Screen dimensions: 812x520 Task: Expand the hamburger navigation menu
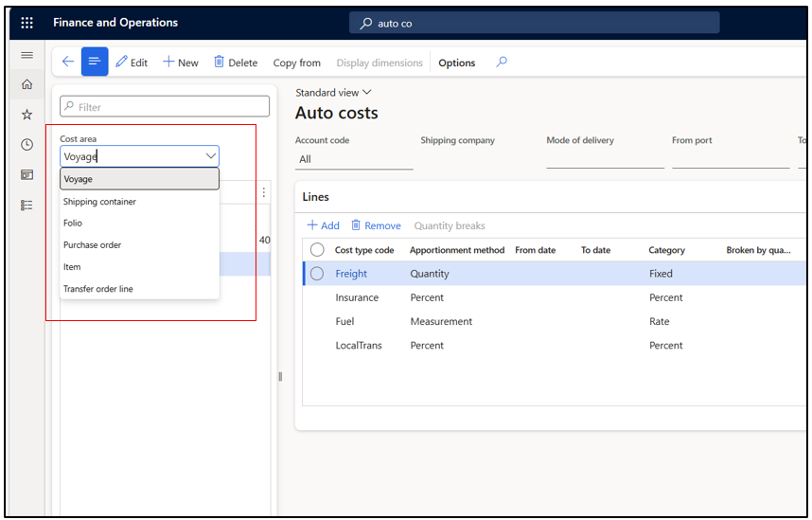pyautogui.click(x=26, y=55)
